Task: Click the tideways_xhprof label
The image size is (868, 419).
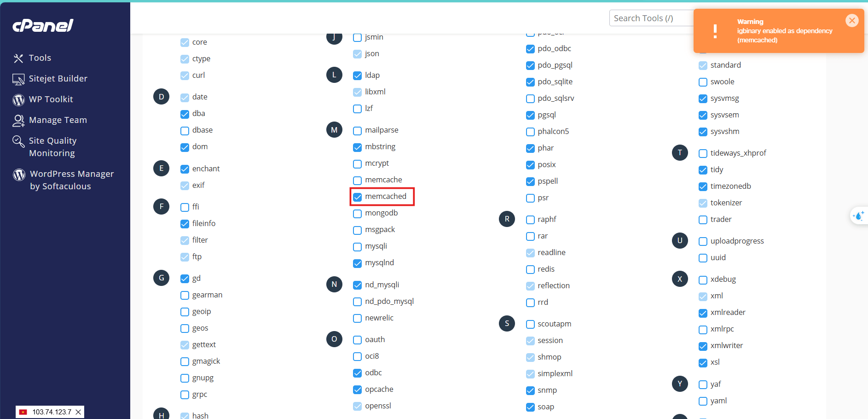Action: point(738,153)
